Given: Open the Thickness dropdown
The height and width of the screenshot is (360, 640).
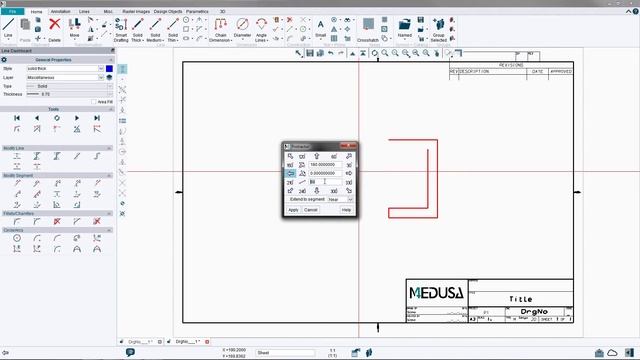Looking at the screenshot, I should pos(109,94).
